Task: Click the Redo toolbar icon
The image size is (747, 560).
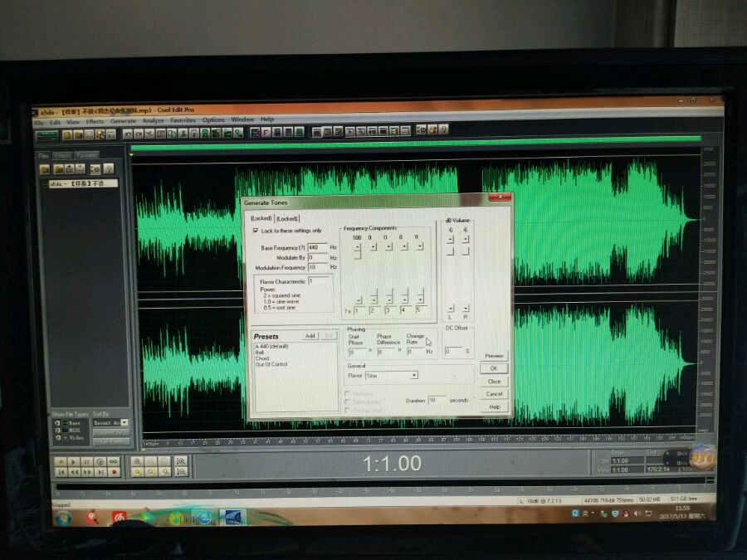Action: tap(139, 134)
